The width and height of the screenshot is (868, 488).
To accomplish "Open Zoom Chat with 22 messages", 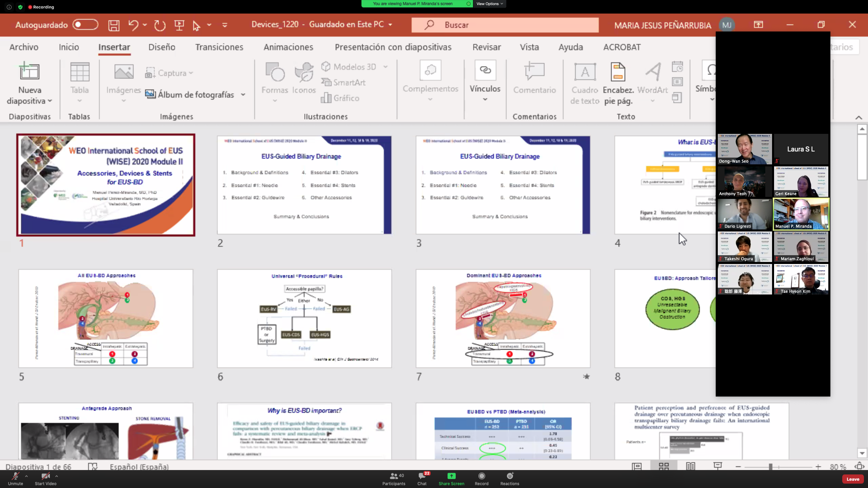I will click(x=422, y=479).
